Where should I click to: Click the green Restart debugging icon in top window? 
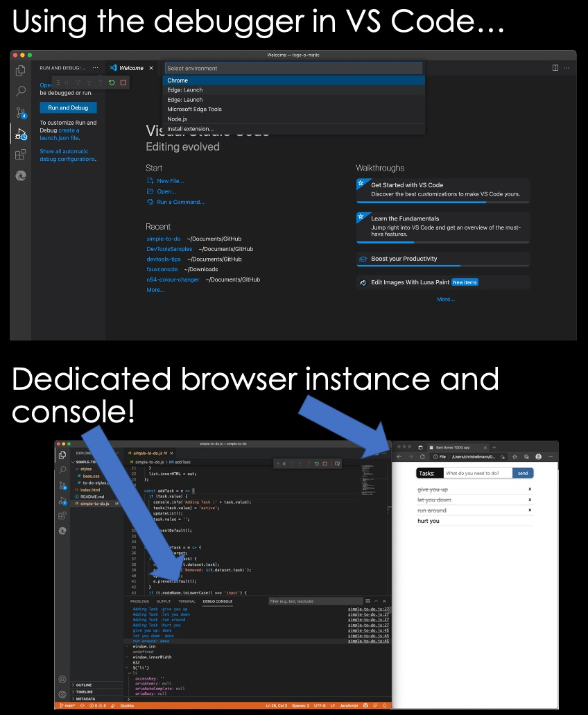pos(112,83)
